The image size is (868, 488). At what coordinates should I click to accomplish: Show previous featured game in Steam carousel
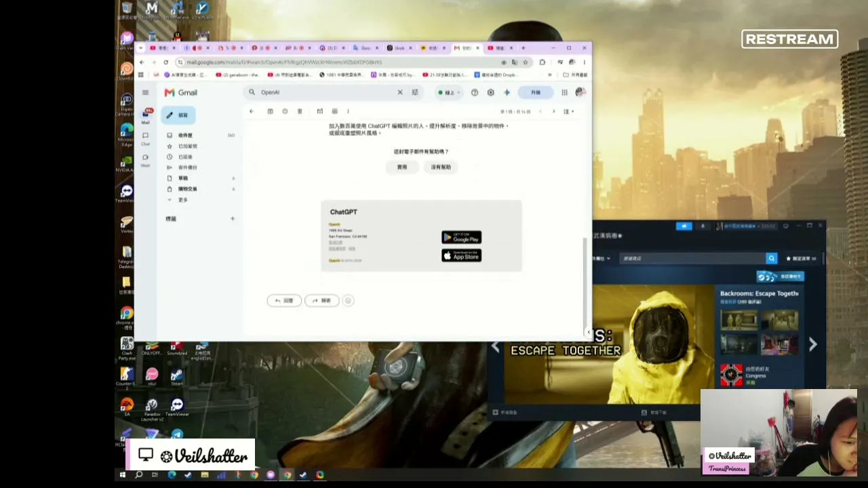[x=496, y=348]
